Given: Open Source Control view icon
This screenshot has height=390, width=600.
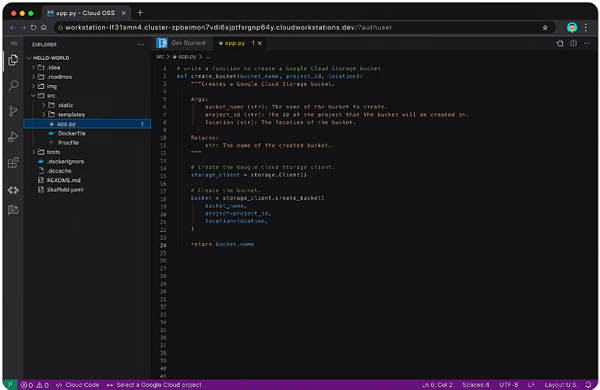Looking at the screenshot, I should pos(13,111).
